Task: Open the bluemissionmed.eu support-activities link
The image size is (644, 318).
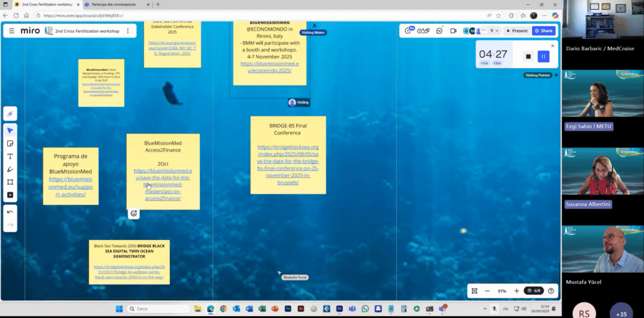Action: (x=70, y=187)
